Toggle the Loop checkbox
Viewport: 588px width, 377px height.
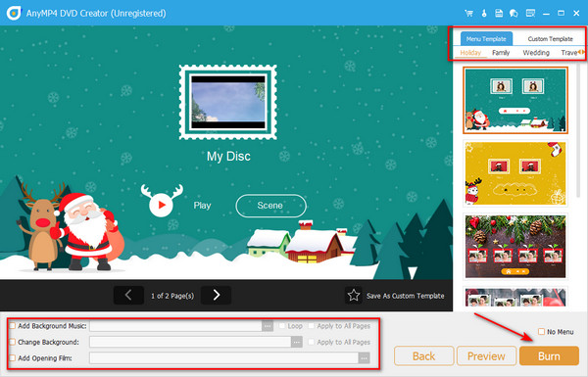282,326
